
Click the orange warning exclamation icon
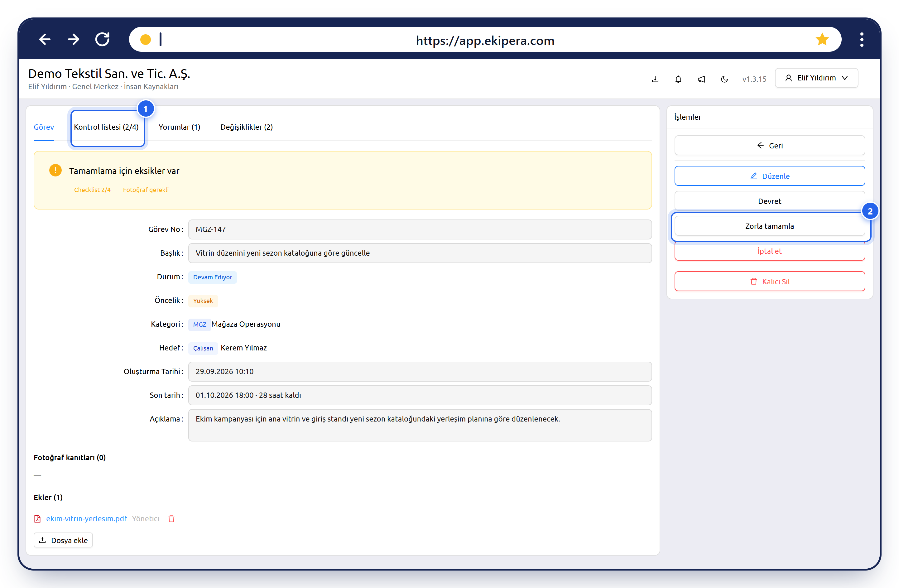(55, 171)
